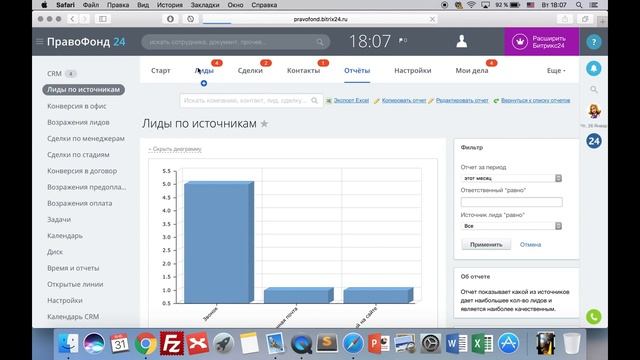640x360 pixels.
Task: Open PowerPoint from the Dock
Action: (379, 343)
